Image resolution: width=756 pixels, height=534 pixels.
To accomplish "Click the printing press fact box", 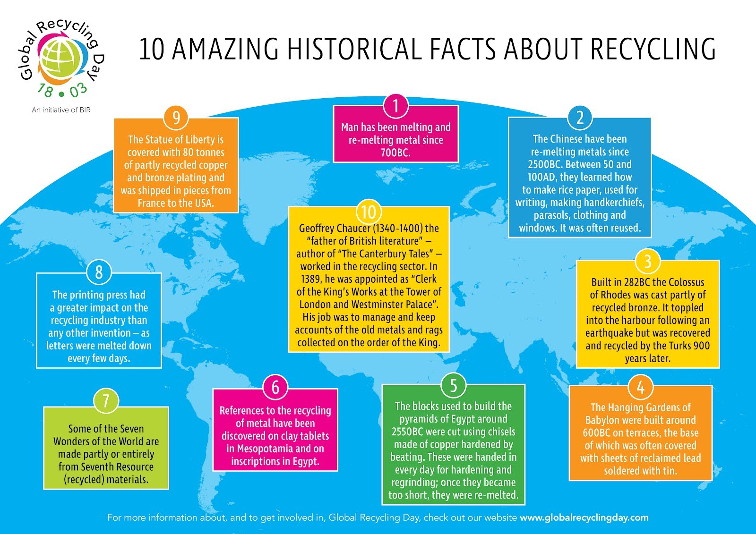I will pos(99,326).
